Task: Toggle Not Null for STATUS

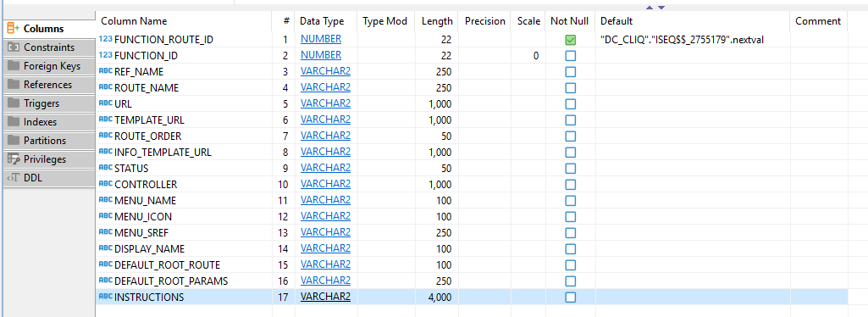Action: (x=570, y=169)
